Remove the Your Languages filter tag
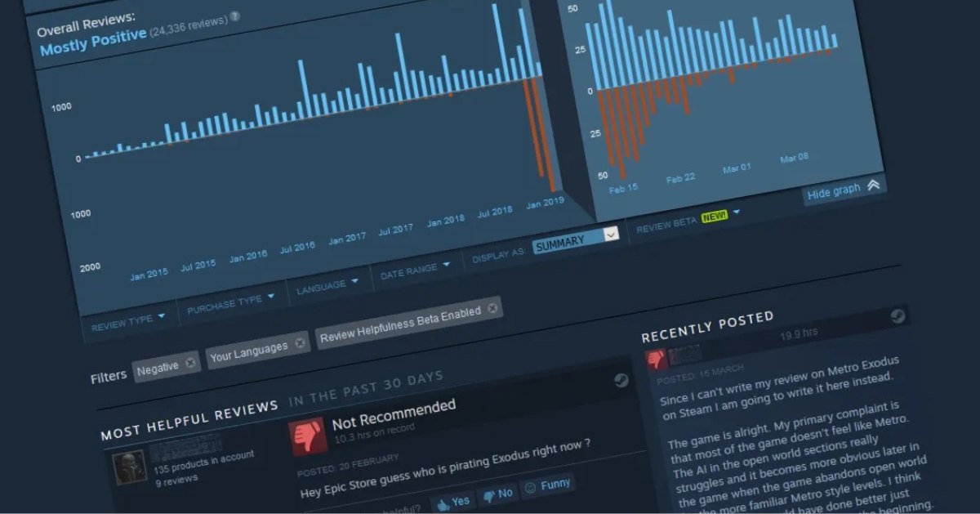Screen dimensions: 980x514 pyautogui.click(x=300, y=342)
